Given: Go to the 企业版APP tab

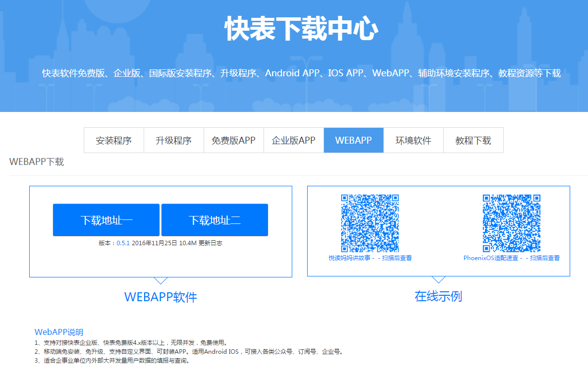Looking at the screenshot, I should click(294, 140).
